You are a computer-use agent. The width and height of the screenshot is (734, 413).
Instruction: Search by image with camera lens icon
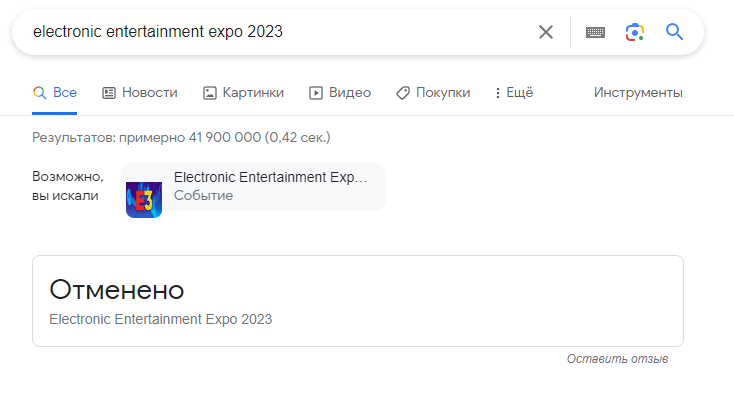635,32
